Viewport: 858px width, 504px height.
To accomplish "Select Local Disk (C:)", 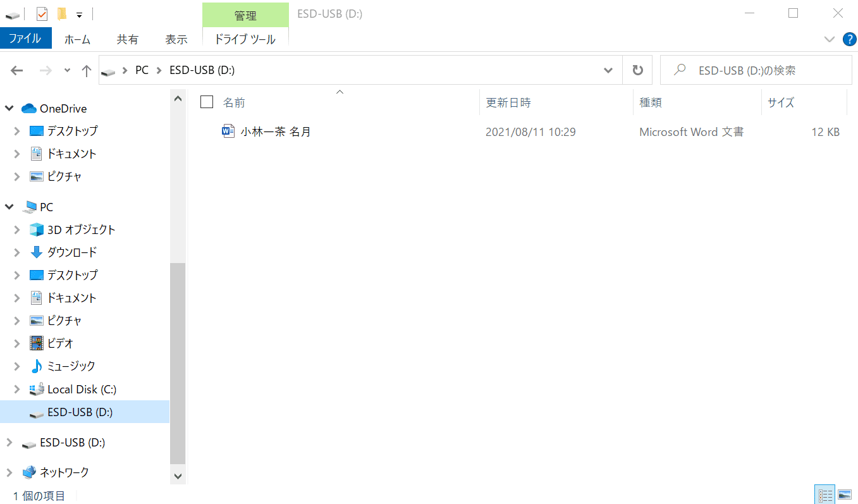I will click(82, 389).
